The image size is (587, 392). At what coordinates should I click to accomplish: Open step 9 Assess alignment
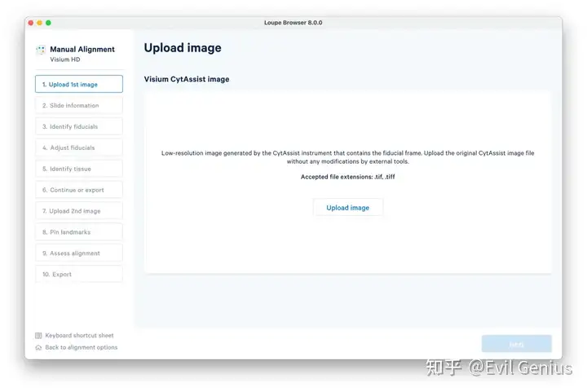pyautogui.click(x=79, y=253)
